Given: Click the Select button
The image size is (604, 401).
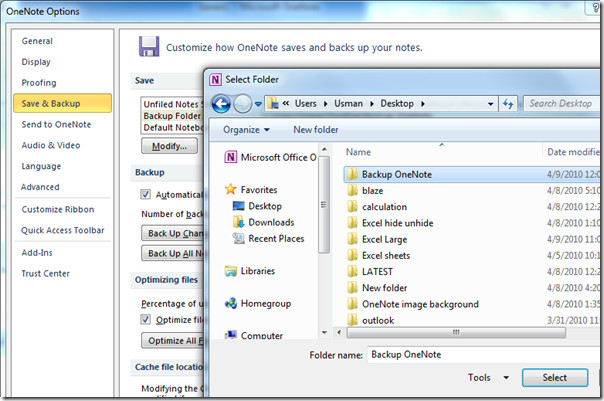Looking at the screenshot, I should pos(555,378).
